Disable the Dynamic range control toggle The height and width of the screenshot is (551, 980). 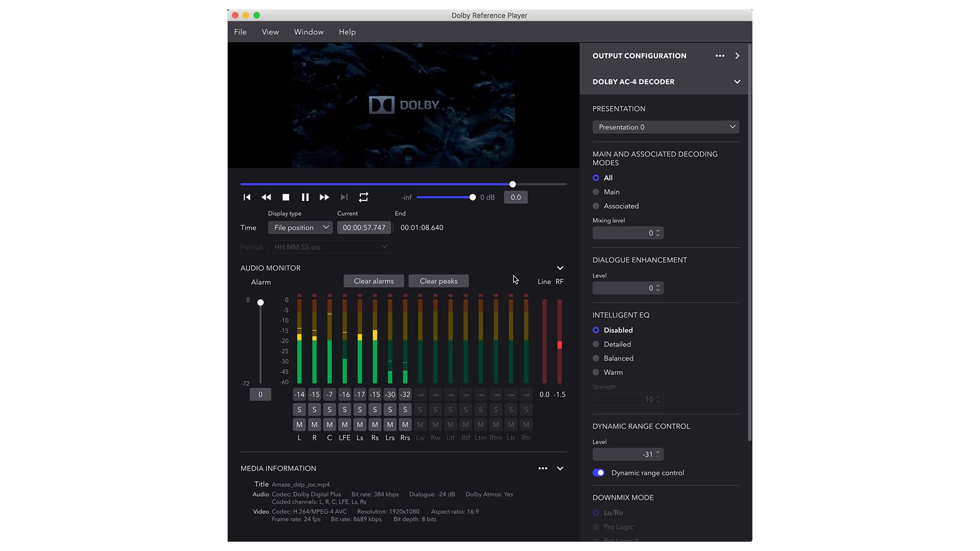point(598,473)
